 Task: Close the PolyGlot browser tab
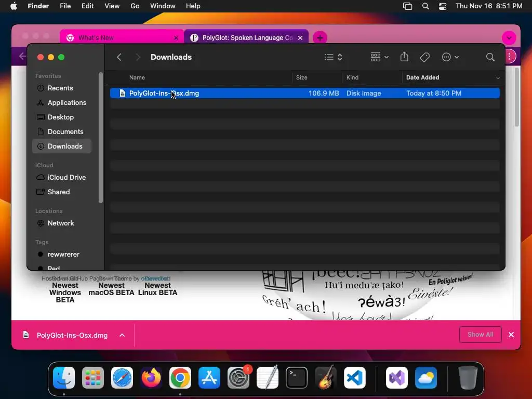300,38
